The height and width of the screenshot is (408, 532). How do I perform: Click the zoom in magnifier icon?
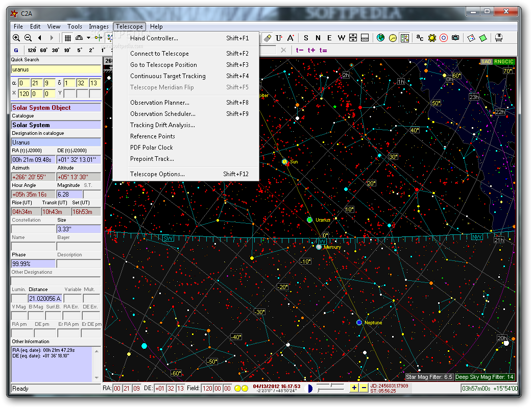pyautogui.click(x=16, y=38)
